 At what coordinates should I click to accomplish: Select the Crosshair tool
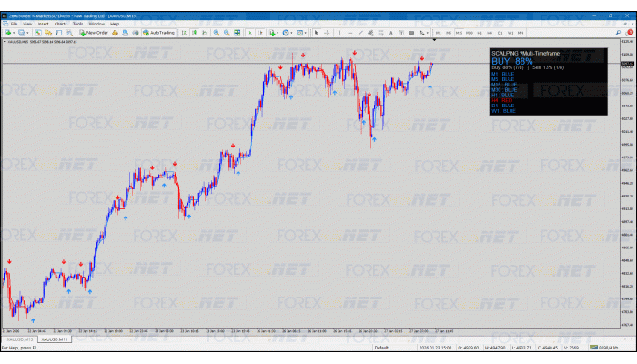pyautogui.click(x=327, y=33)
